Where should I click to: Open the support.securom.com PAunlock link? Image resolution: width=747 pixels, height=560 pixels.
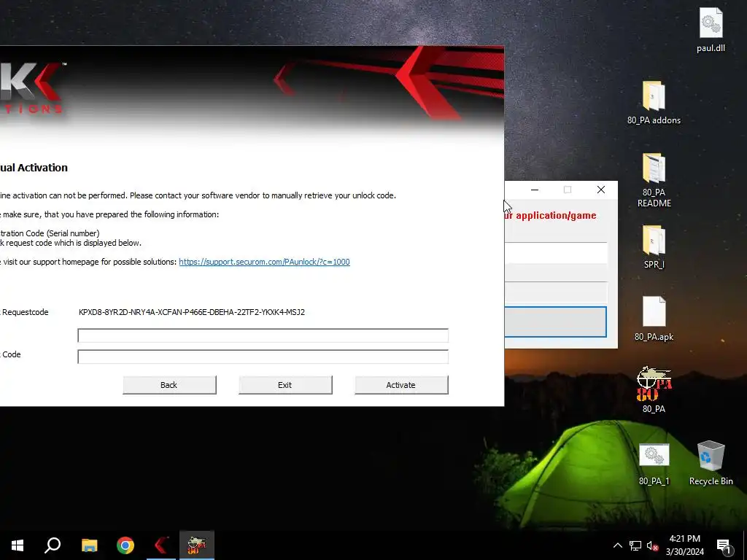[x=264, y=262]
